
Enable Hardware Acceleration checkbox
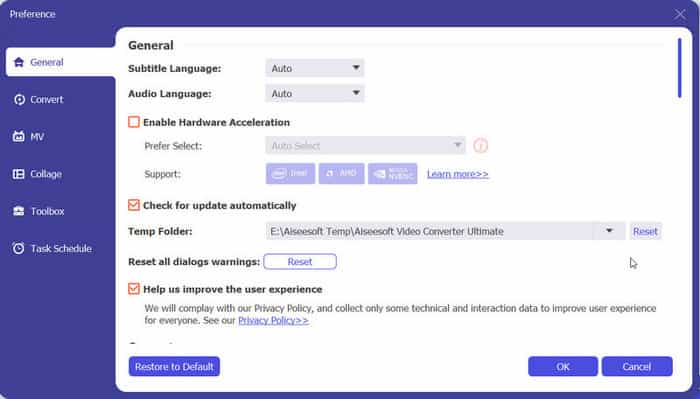(x=134, y=122)
